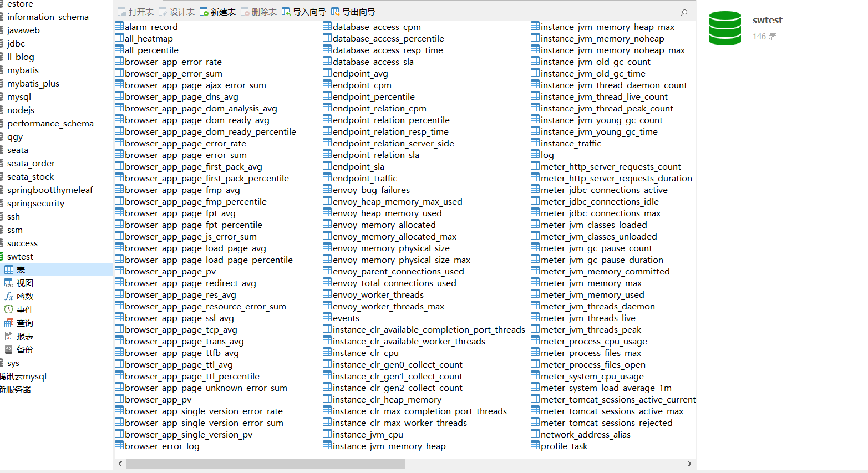
Task: Click the table icon of envoy_bug_failures
Action: point(327,189)
